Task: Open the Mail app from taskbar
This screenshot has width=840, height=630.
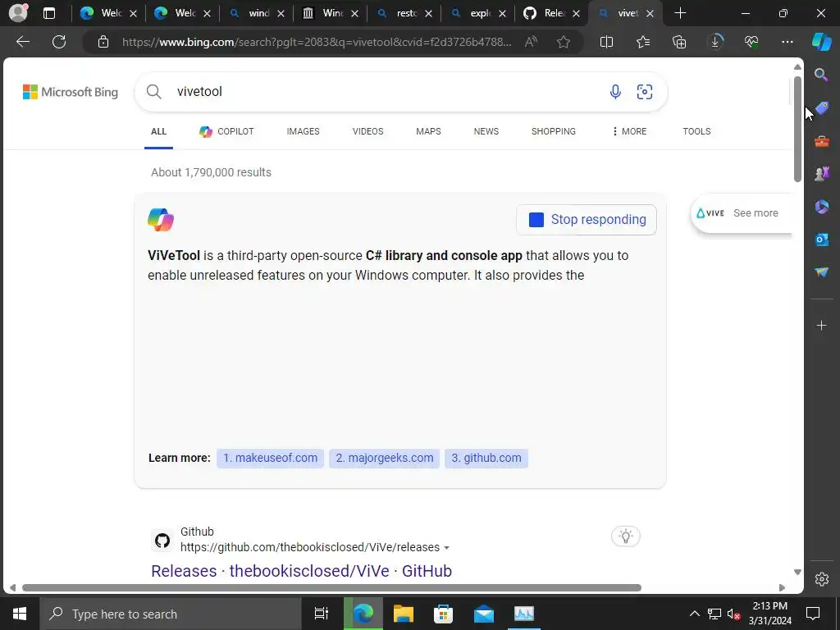Action: click(x=484, y=614)
